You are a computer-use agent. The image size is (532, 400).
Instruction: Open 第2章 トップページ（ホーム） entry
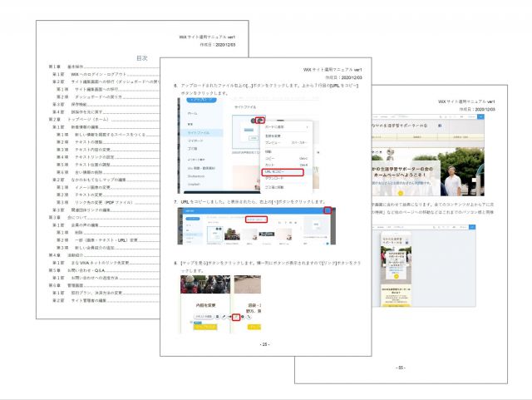[103, 120]
